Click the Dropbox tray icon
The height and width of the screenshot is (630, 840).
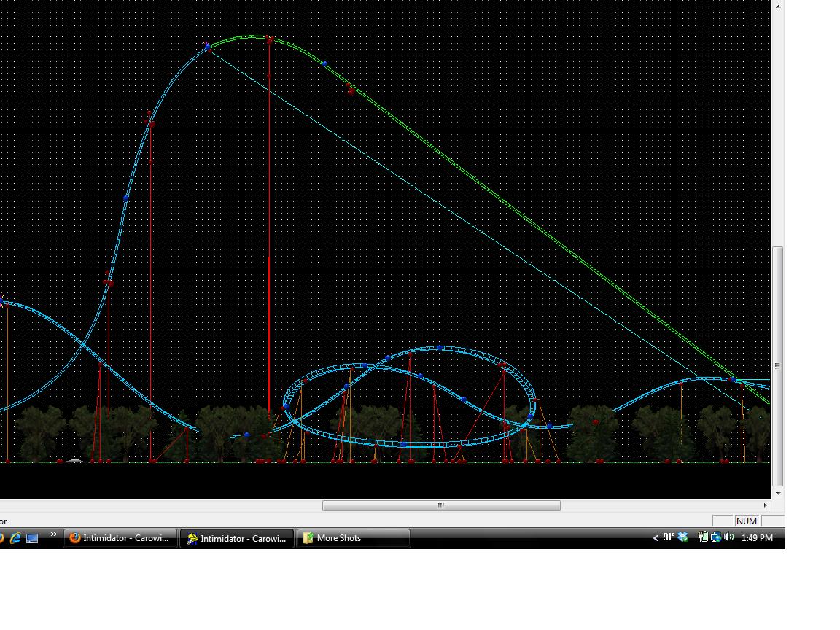coord(683,537)
